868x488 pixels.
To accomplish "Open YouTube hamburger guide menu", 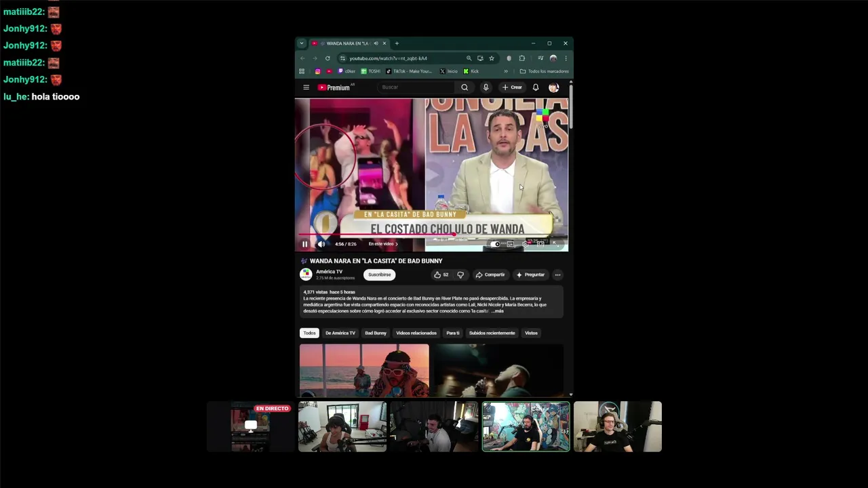I will [306, 87].
